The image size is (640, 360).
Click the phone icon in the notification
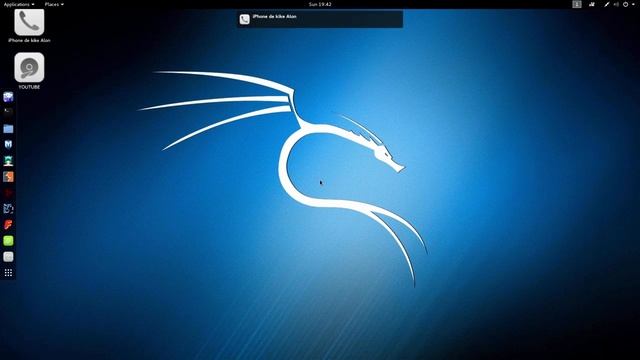click(x=244, y=19)
